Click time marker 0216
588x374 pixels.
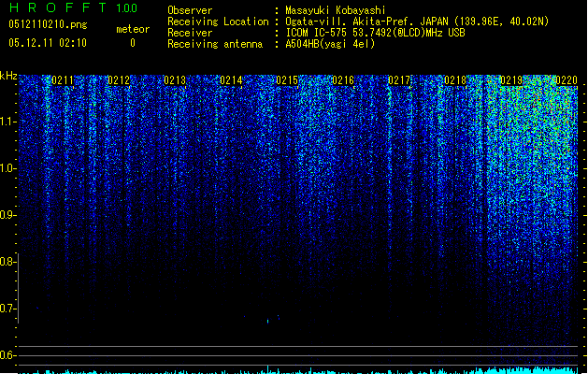pos(343,80)
